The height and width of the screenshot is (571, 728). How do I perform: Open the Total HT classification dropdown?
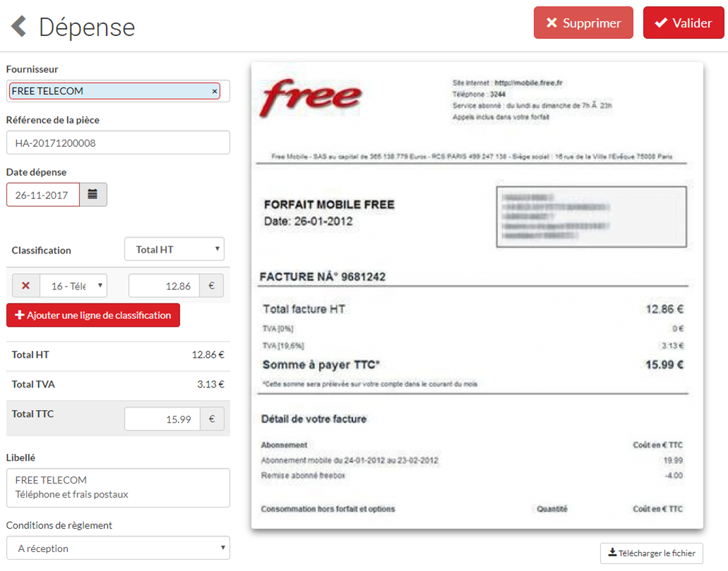click(174, 249)
